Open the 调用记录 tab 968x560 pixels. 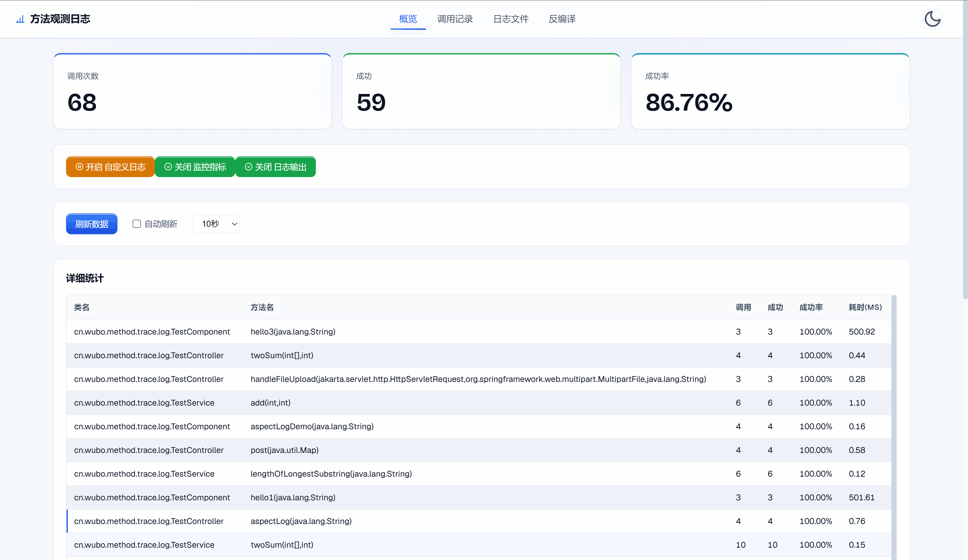coord(455,19)
